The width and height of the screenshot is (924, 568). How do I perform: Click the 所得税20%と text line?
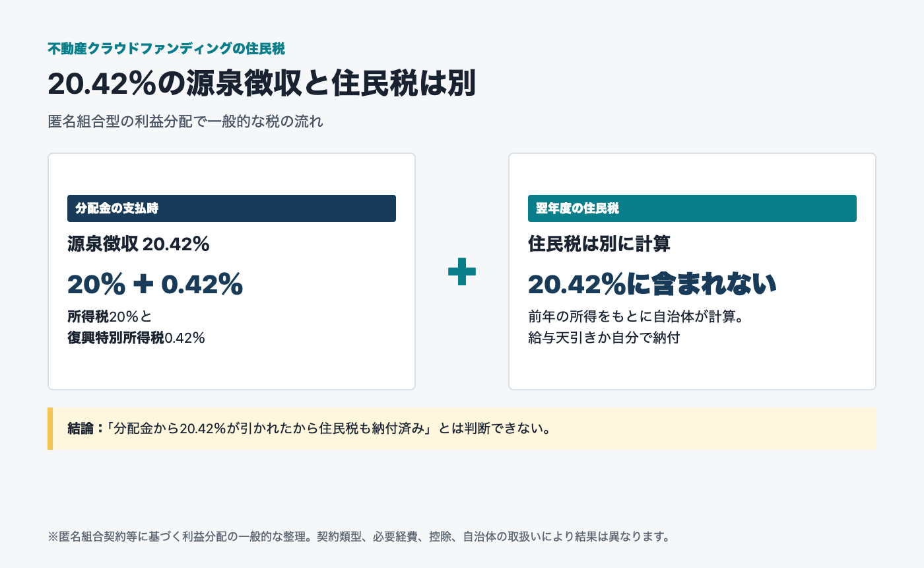[110, 317]
